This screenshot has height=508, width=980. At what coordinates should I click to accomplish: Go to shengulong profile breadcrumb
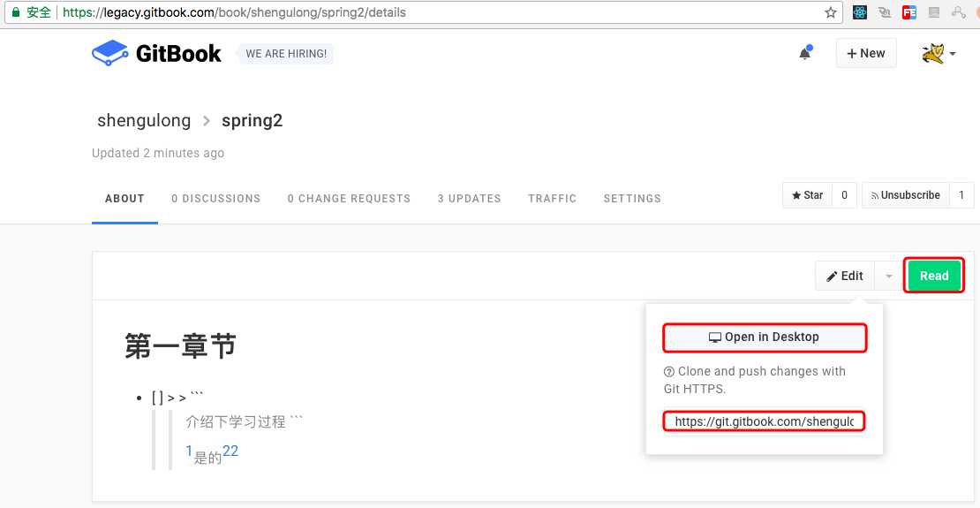click(x=144, y=120)
